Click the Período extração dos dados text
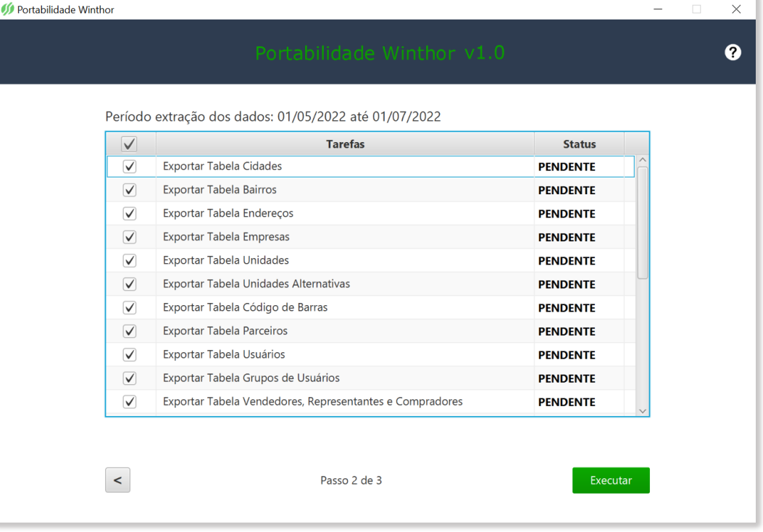This screenshot has width=763, height=532. click(x=273, y=117)
